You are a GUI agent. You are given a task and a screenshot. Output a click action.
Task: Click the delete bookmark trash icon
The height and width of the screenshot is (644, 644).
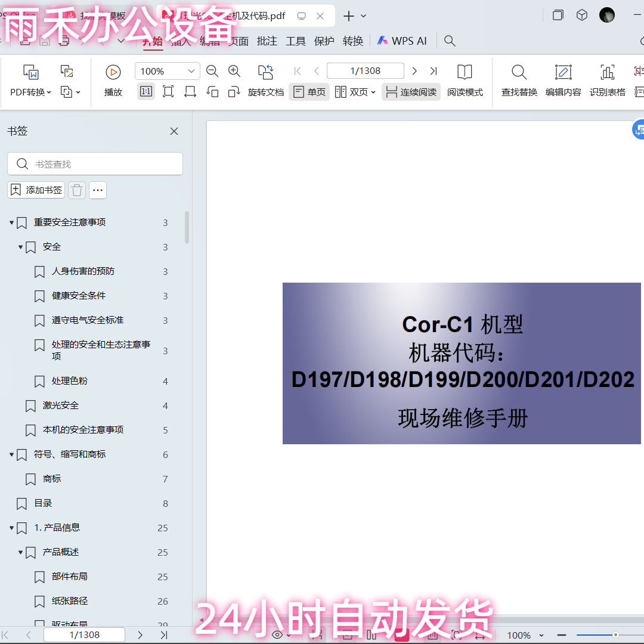coord(77,190)
